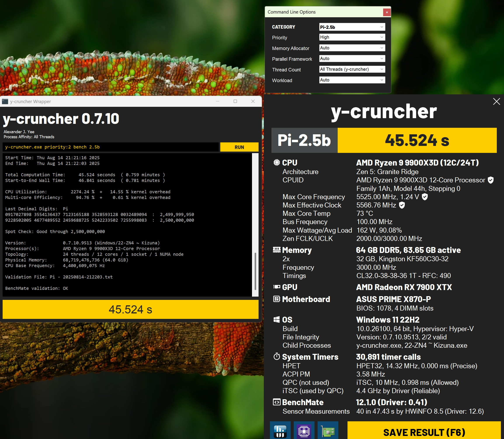Screen dimensions: 504x439
Task: Click the BenchMate section icon
Action: pyautogui.click(x=276, y=402)
